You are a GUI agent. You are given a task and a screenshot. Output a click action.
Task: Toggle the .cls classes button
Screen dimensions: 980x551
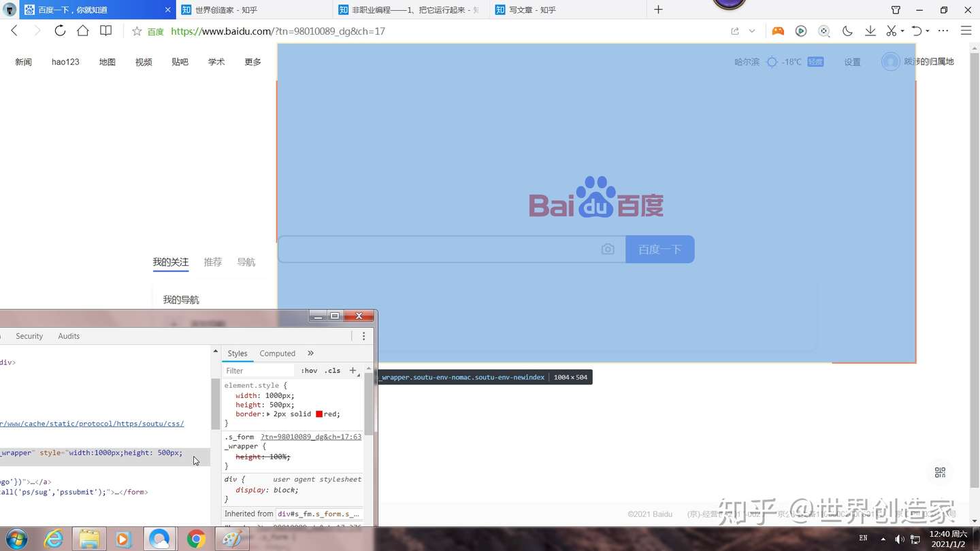point(332,371)
